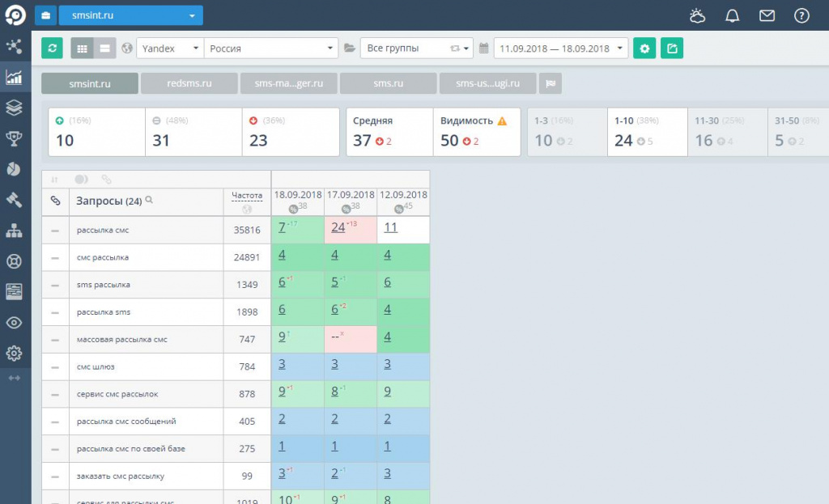Click the search magnifier in Запросы header
The height and width of the screenshot is (504, 829).
[149, 199]
